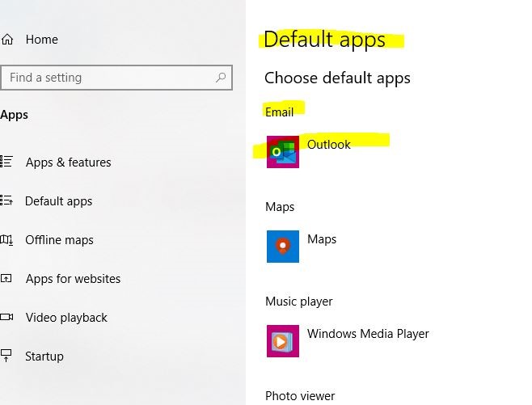The height and width of the screenshot is (405, 532).
Task: Open Startup apps settings
Action: coord(44,356)
